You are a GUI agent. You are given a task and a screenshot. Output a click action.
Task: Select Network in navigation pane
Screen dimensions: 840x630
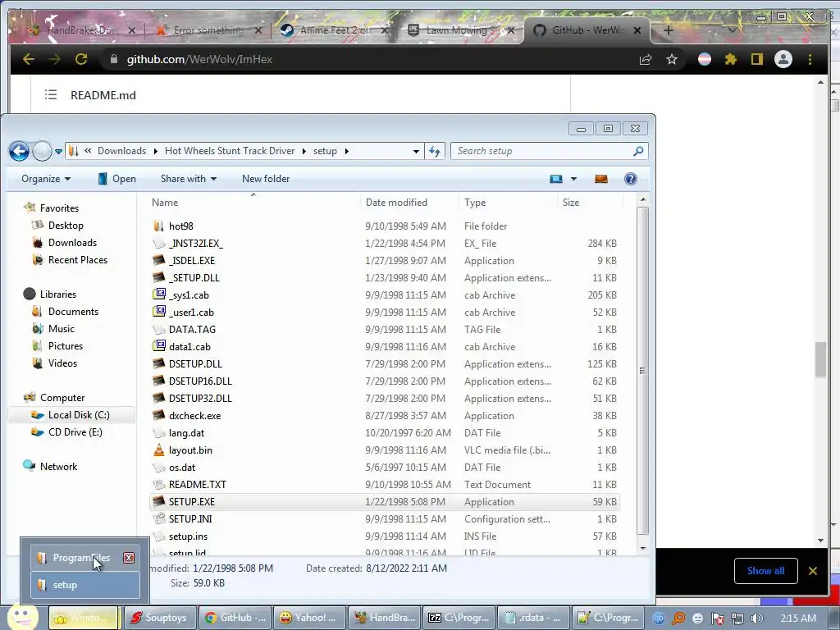coord(58,467)
